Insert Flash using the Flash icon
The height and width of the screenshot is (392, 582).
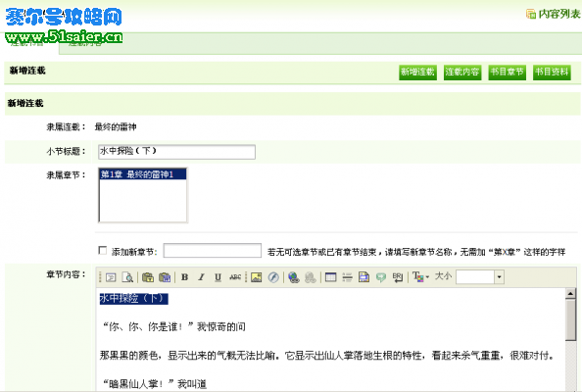point(273,277)
